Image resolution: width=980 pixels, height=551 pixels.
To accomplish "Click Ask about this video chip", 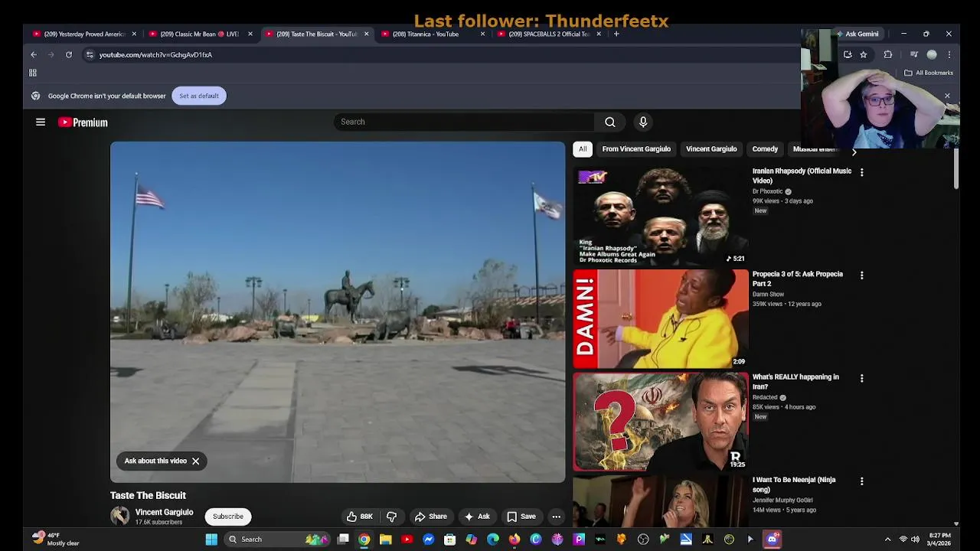I will tap(155, 461).
